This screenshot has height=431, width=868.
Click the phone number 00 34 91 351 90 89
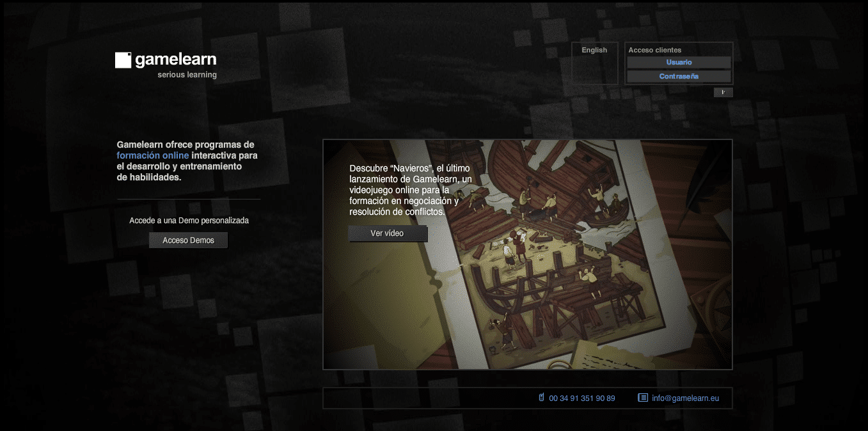(x=581, y=397)
